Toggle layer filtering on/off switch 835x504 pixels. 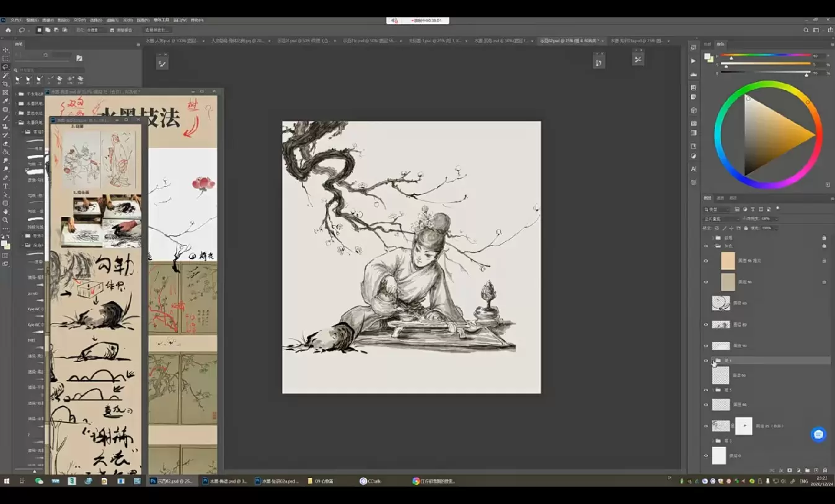click(777, 208)
